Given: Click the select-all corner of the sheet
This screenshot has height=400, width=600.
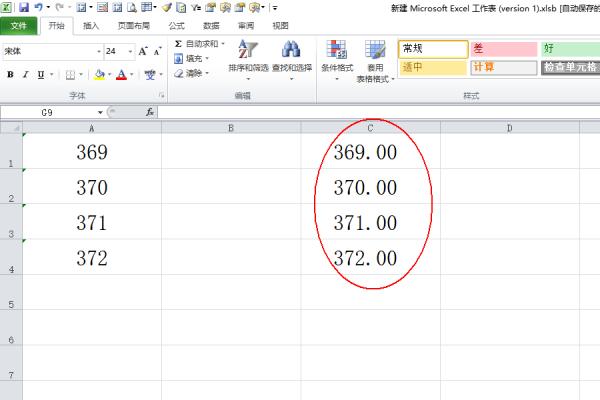Looking at the screenshot, I should pyautogui.click(x=11, y=128).
